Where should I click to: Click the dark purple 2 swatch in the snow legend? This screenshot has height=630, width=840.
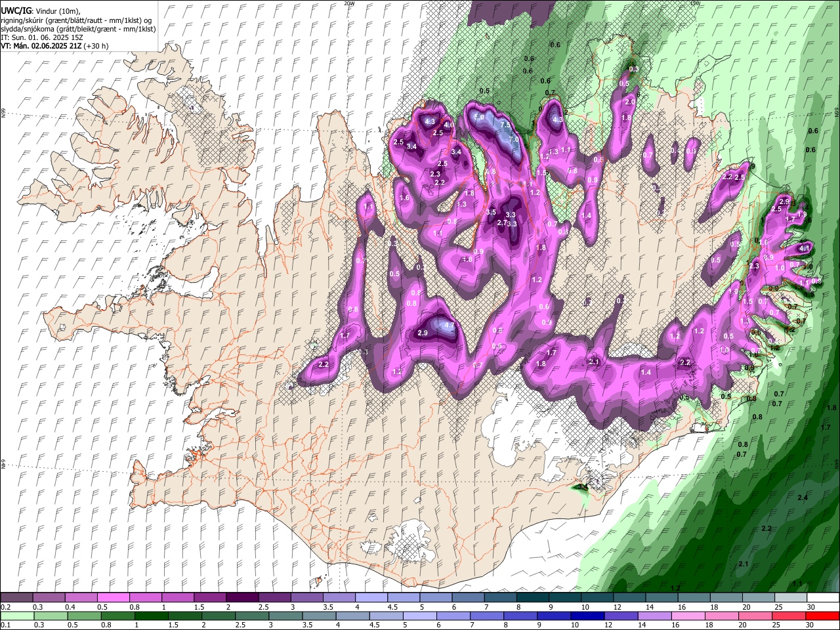pyautogui.click(x=242, y=598)
